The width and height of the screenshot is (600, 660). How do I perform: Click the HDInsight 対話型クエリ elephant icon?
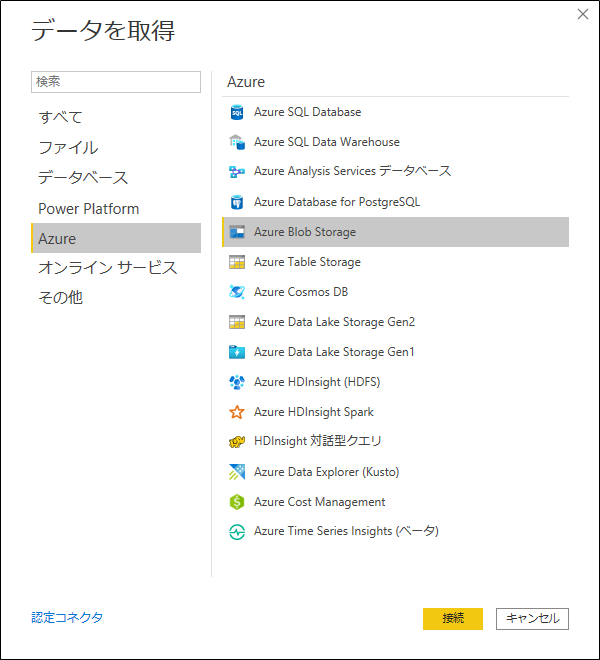click(x=237, y=442)
